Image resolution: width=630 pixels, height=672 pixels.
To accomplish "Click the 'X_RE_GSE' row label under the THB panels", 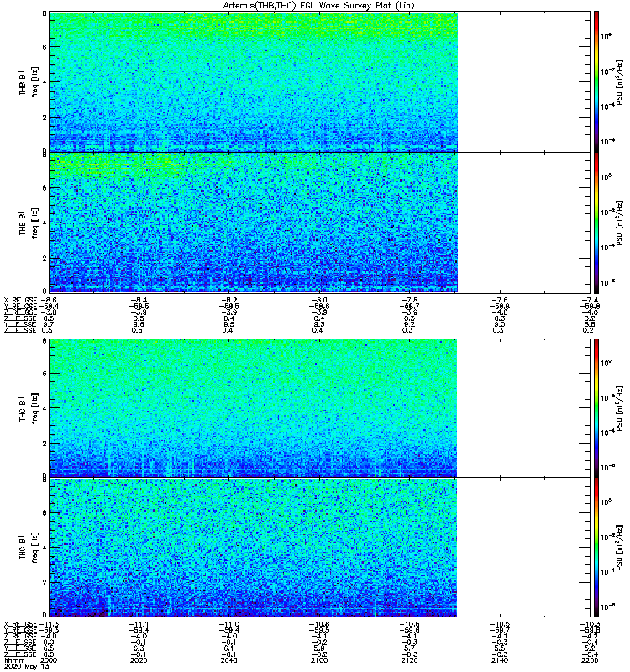I will 20,300.
